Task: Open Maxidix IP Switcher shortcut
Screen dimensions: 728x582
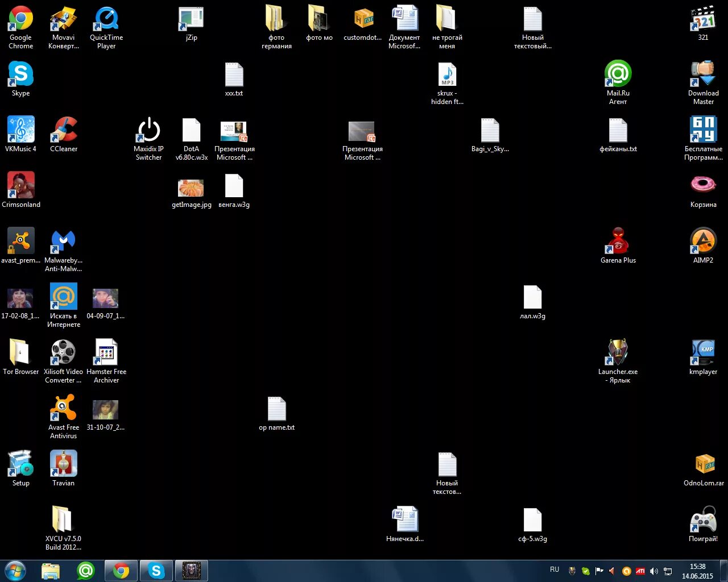Action: [149, 139]
